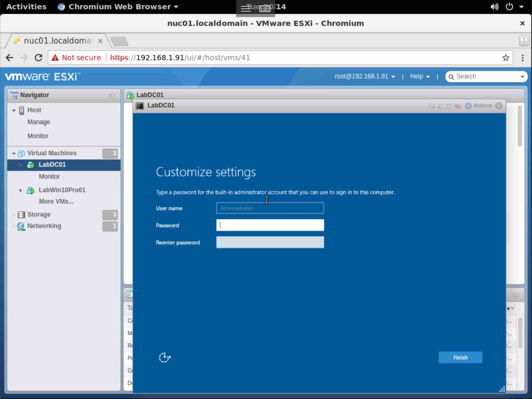Open the root@192.168.1.91 user dropdown
532x399 pixels.
[365, 76]
